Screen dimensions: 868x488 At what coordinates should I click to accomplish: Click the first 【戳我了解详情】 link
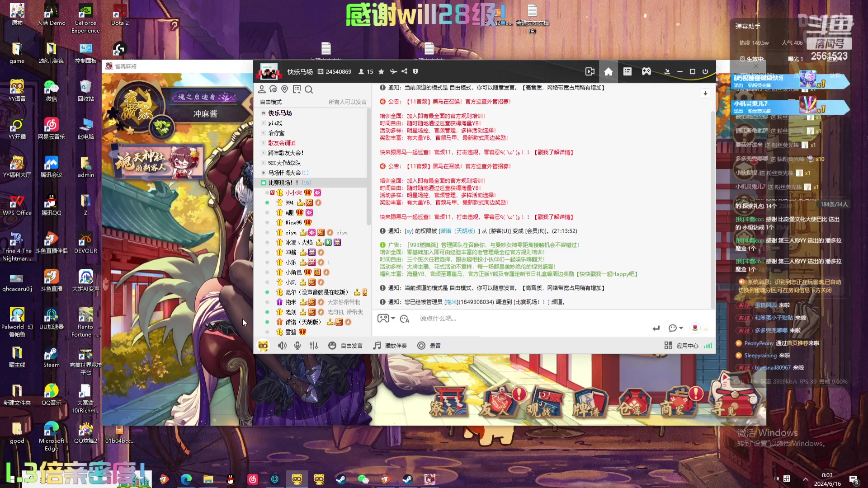[554, 152]
